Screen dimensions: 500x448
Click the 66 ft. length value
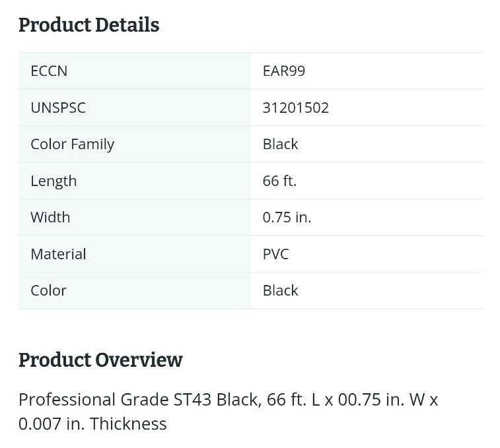tap(279, 181)
